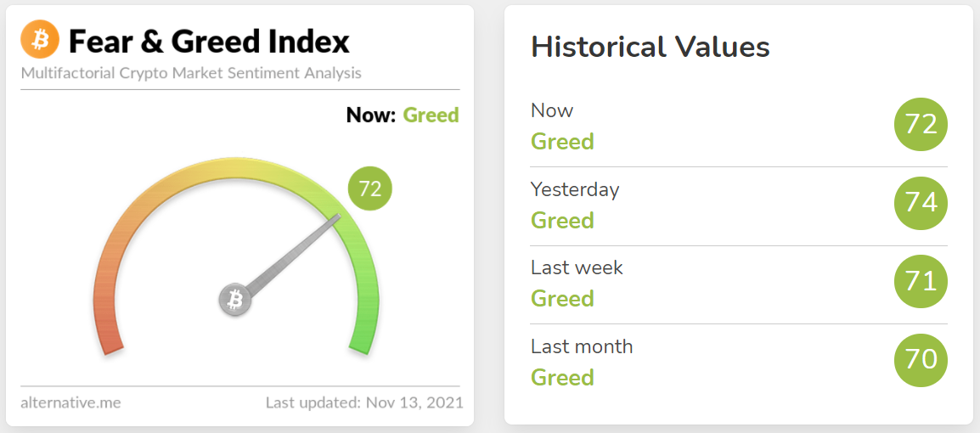980x433 pixels.
Task: Click the orange Bitcoin logo icon
Action: [40, 39]
